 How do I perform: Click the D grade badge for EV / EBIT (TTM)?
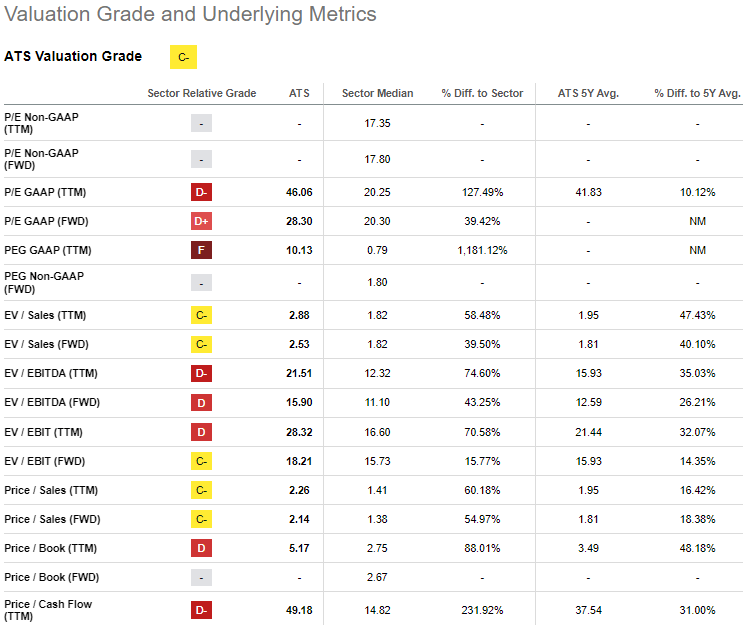[202, 431]
